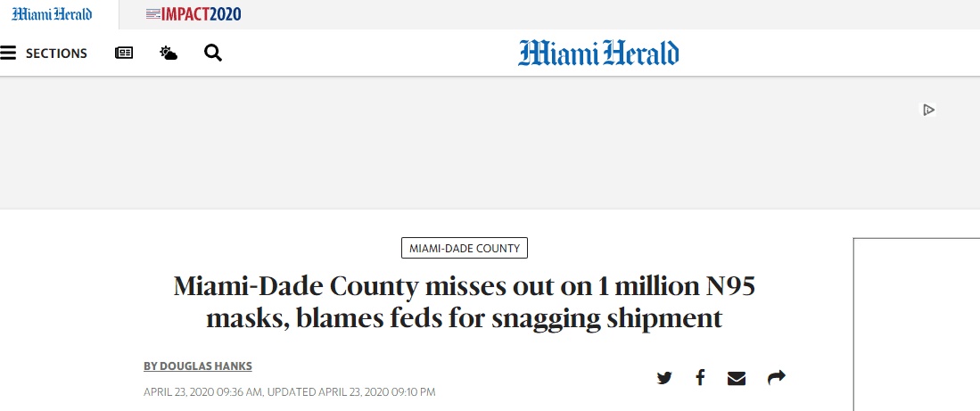980x411 pixels.
Task: Share the article on Facebook
Action: coord(701,378)
